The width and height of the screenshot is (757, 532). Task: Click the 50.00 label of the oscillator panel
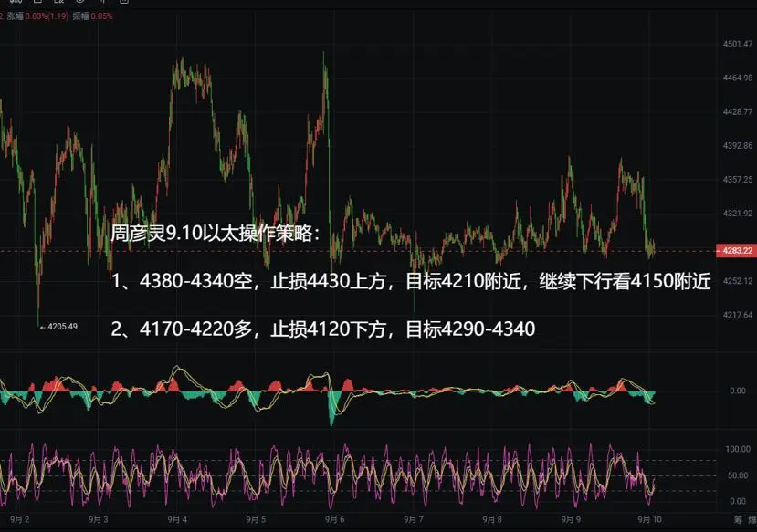[x=738, y=475]
